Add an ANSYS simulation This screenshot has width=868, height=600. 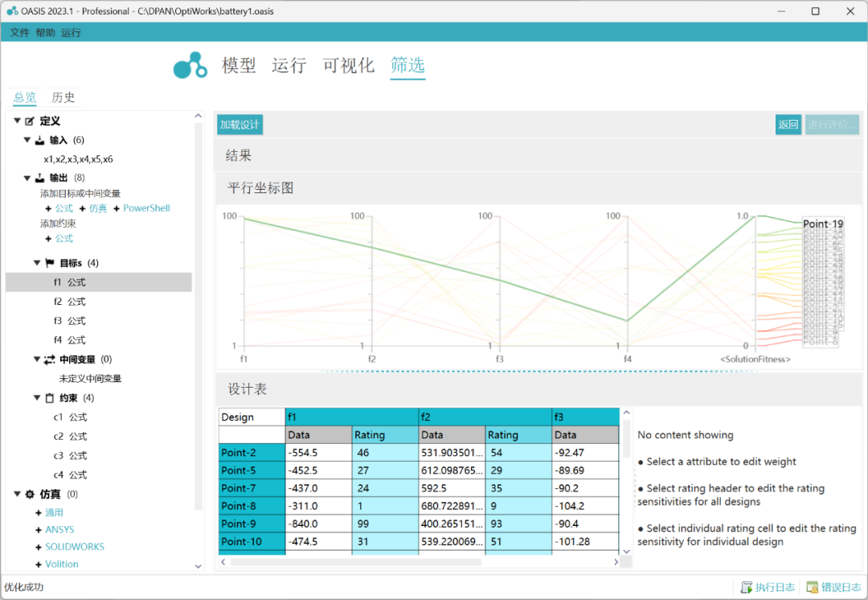(x=59, y=530)
